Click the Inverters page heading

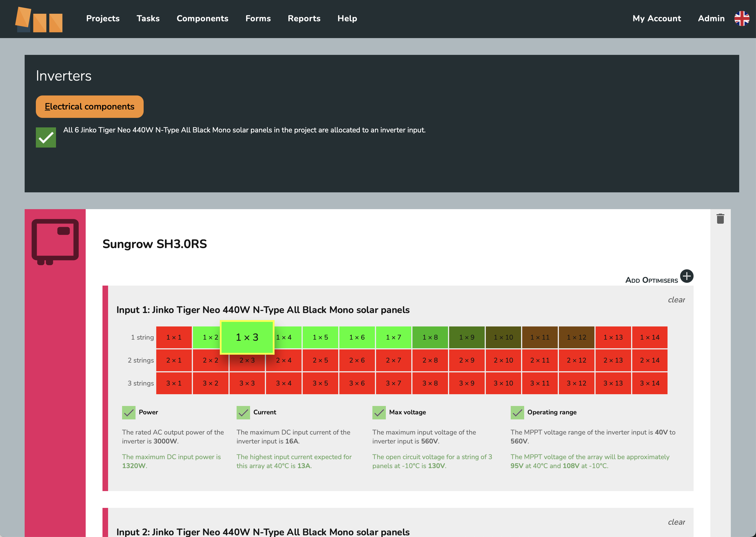pos(64,76)
